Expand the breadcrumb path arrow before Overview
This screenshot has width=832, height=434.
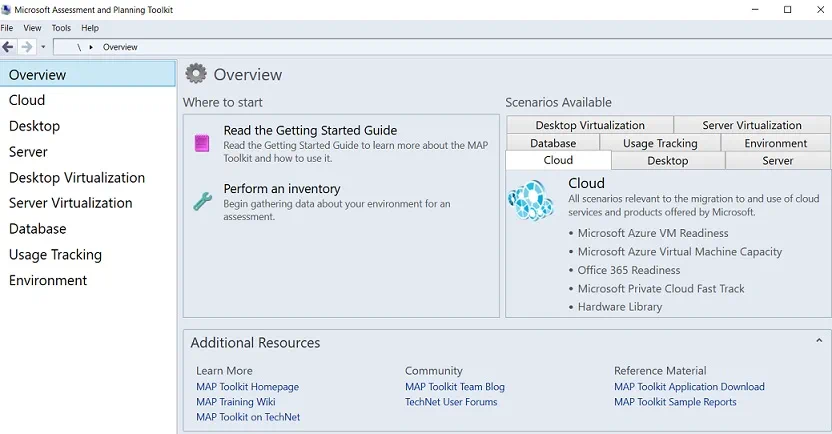[x=91, y=47]
